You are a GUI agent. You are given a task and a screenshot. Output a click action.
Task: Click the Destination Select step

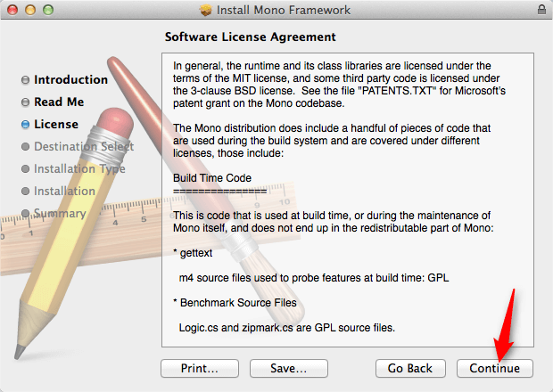[x=84, y=146]
